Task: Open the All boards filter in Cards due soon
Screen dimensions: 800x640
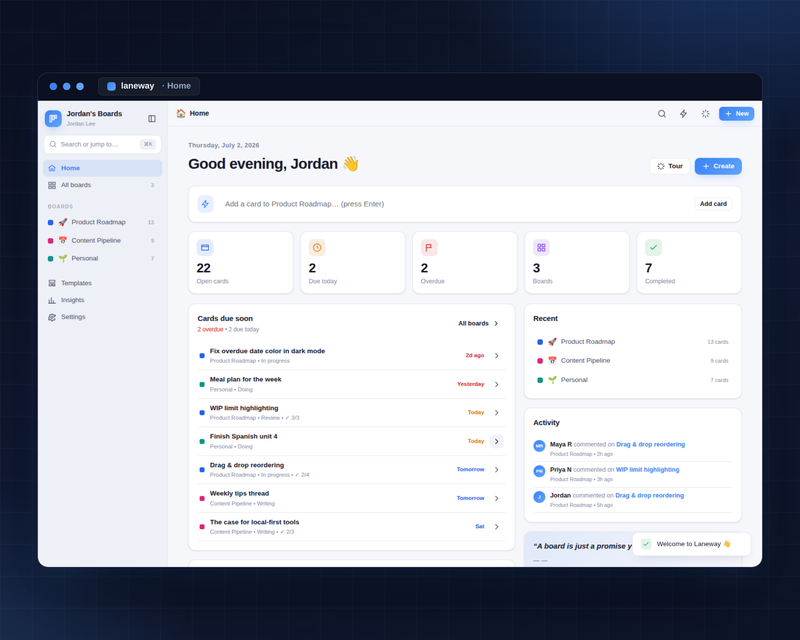Action: [x=478, y=324]
